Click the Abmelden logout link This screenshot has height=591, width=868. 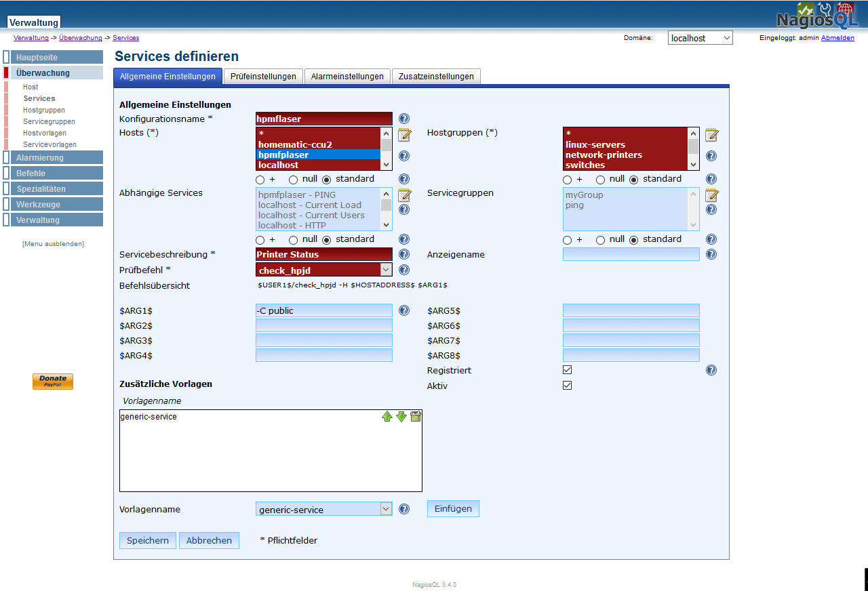837,38
